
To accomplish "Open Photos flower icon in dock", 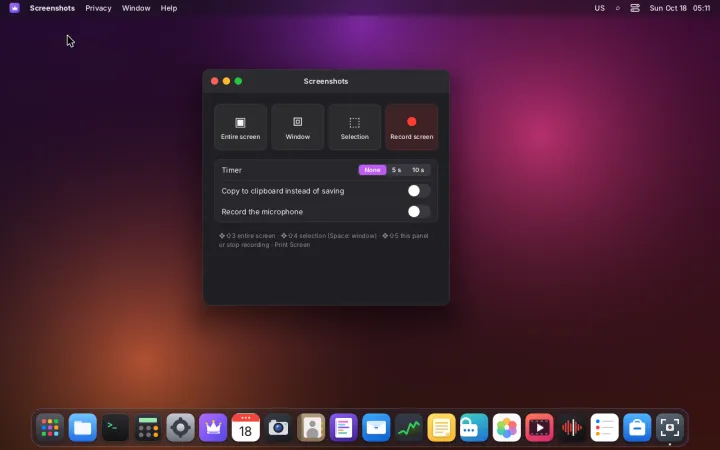I will coord(506,428).
